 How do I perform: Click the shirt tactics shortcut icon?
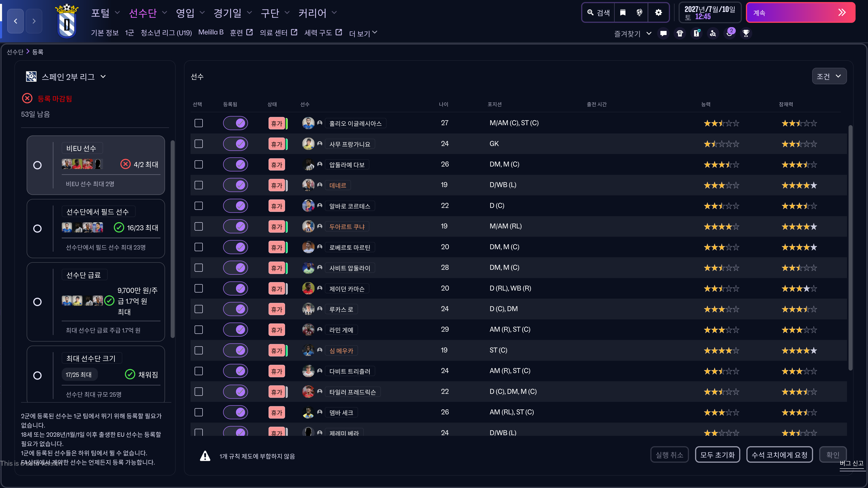[x=680, y=33]
